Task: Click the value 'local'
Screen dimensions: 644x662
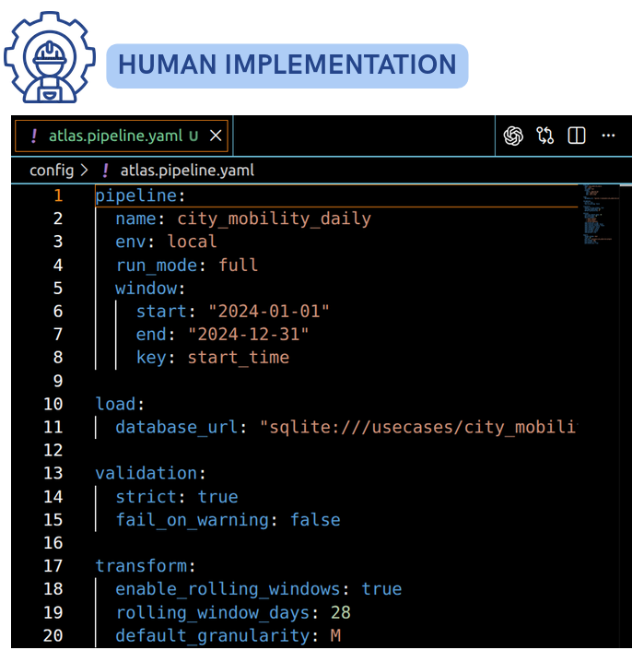Action: 192,242
